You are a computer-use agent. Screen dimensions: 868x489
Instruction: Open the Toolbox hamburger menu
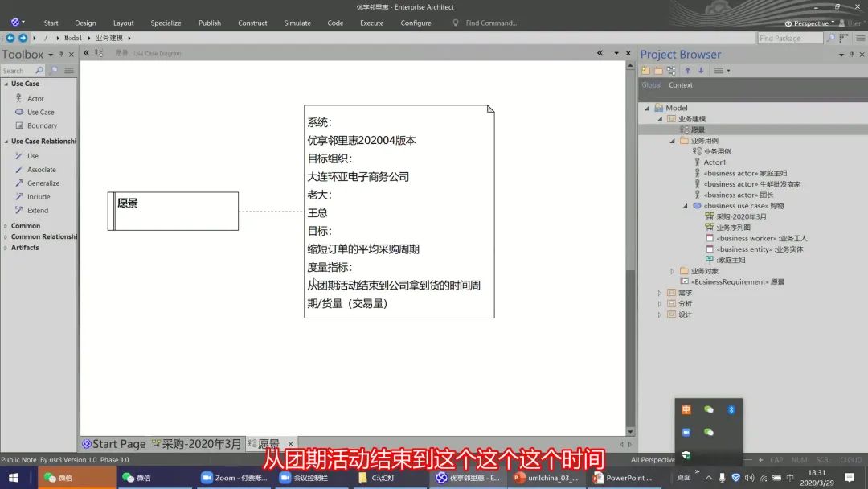point(68,70)
